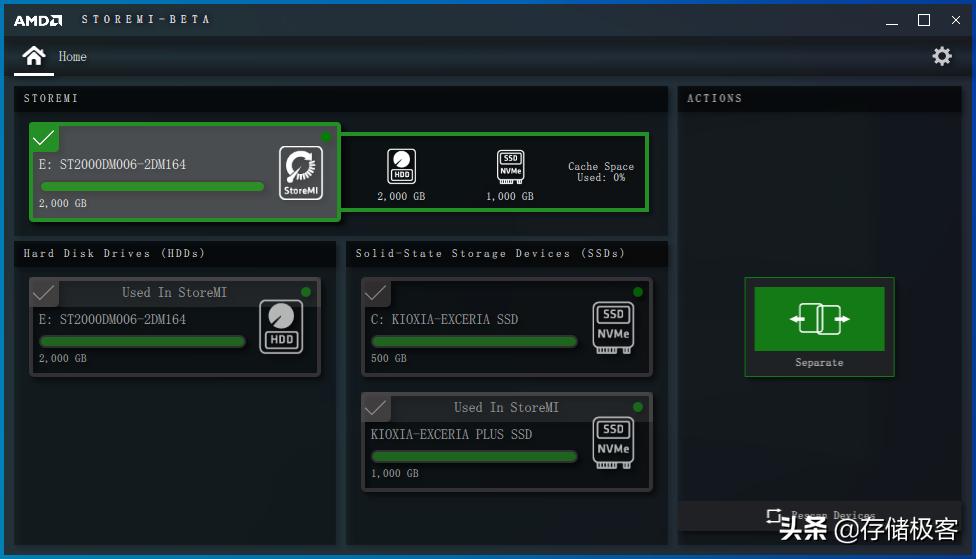Toggle checkbox on KIOXIA-EXCERIA PLUS SSD card
976x559 pixels.
[x=377, y=408]
